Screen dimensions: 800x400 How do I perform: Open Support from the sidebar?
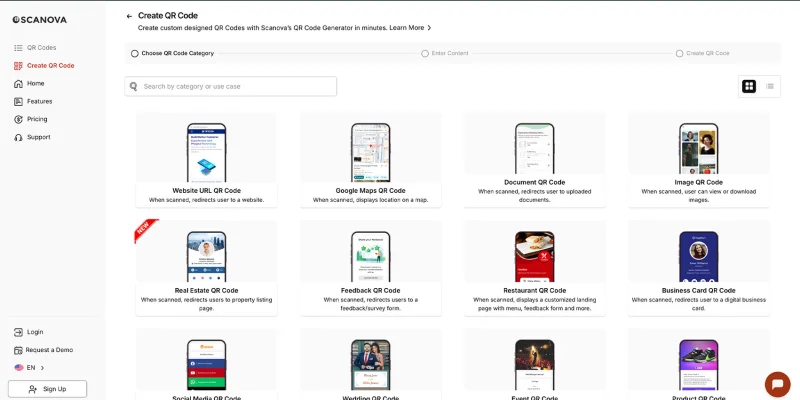point(38,137)
